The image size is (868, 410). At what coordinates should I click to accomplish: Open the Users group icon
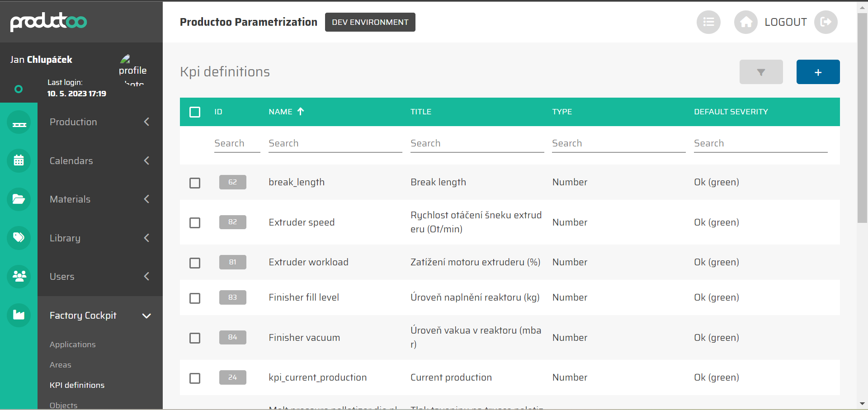pos(19,276)
